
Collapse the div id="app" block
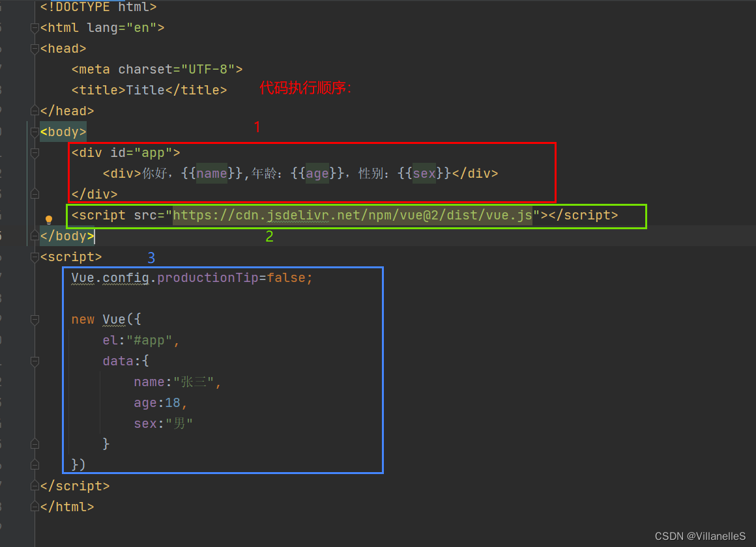[x=35, y=153]
